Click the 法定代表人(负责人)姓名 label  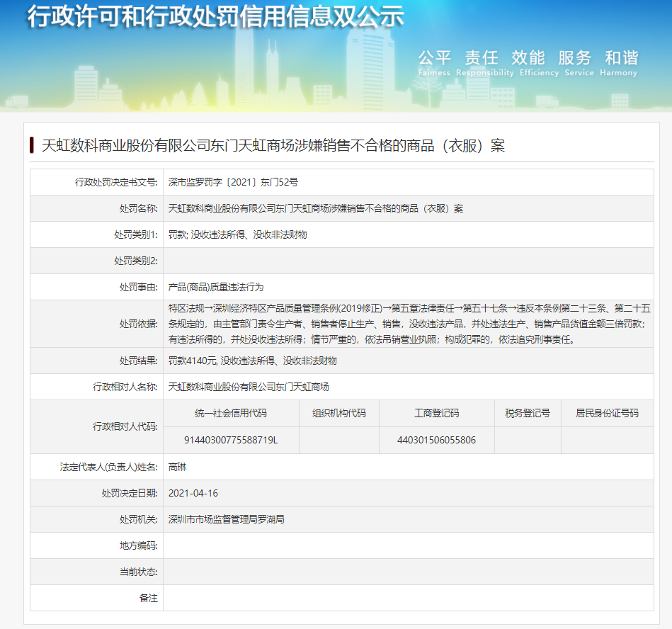109,467
